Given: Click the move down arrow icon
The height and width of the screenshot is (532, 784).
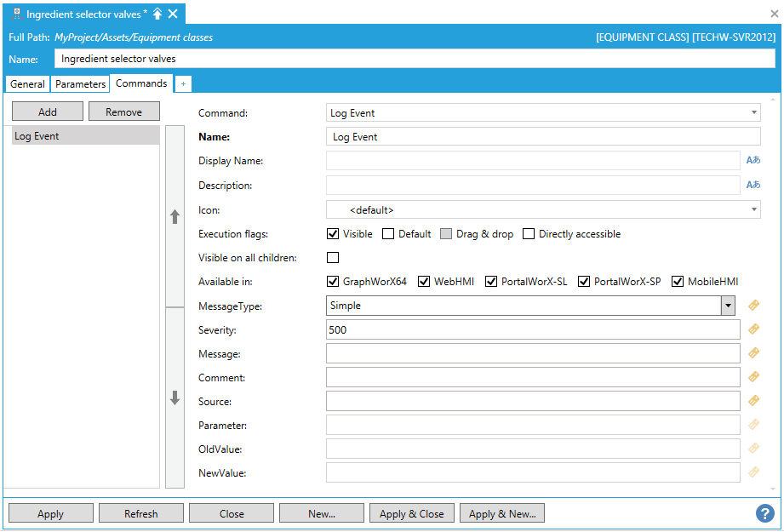Looking at the screenshot, I should tap(175, 398).
